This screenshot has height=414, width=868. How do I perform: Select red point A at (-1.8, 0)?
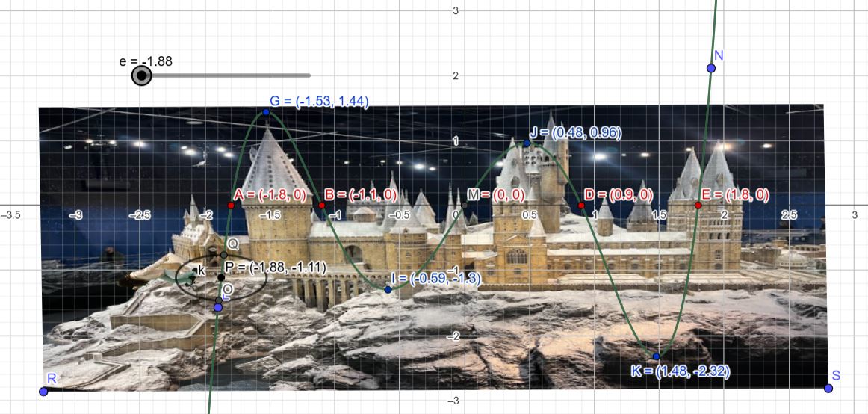pyautogui.click(x=231, y=205)
